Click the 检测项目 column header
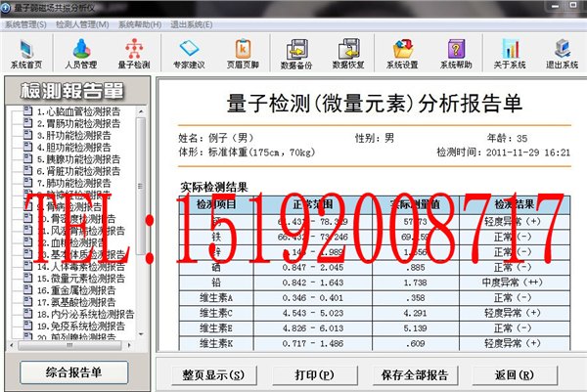Viewport: 587px width, 392px height. (216, 204)
